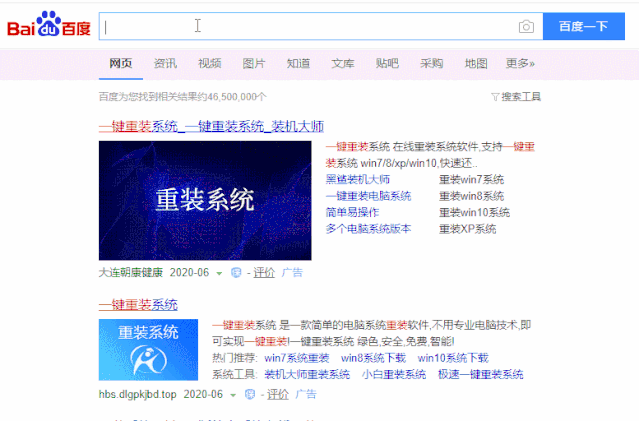
Task: Click the shield icon after 大连朝康健康 date
Action: click(x=236, y=272)
